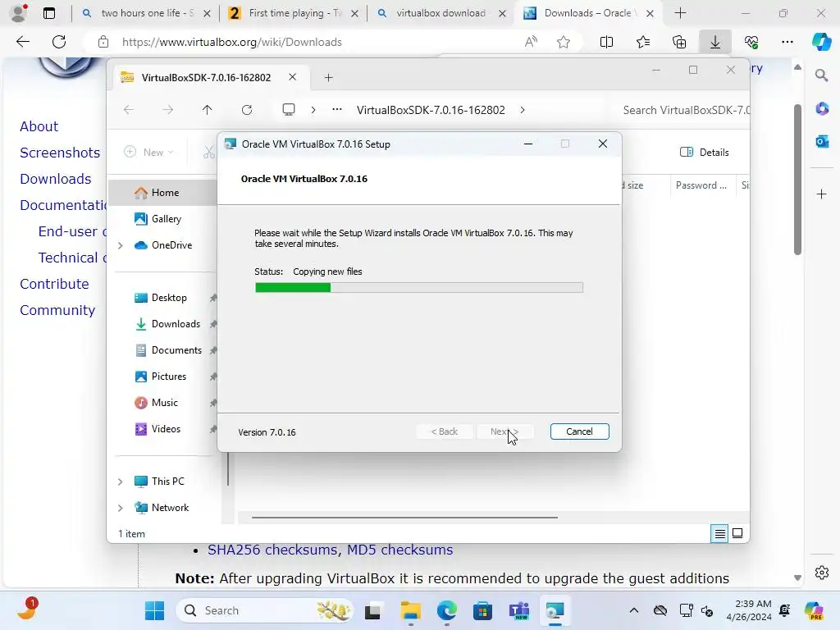
Task: Open Copilot in Edge toolbar
Action: point(821,42)
